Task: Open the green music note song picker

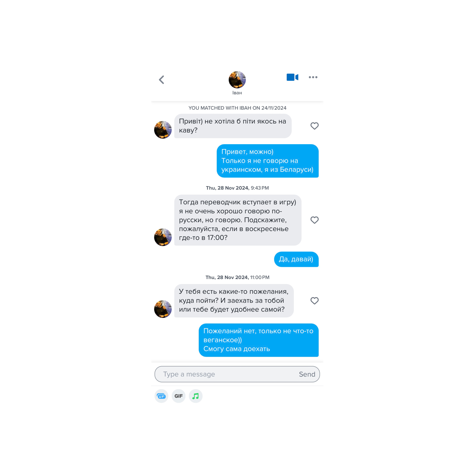Action: (196, 396)
